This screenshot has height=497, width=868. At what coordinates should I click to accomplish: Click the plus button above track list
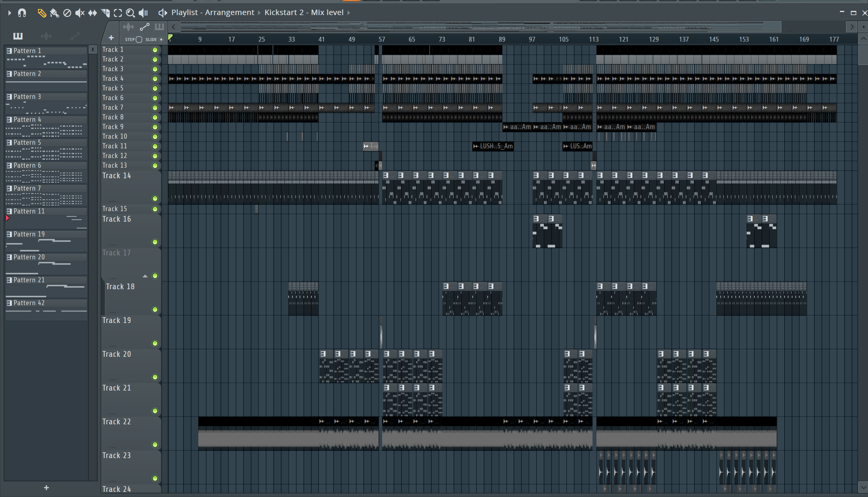coord(111,38)
